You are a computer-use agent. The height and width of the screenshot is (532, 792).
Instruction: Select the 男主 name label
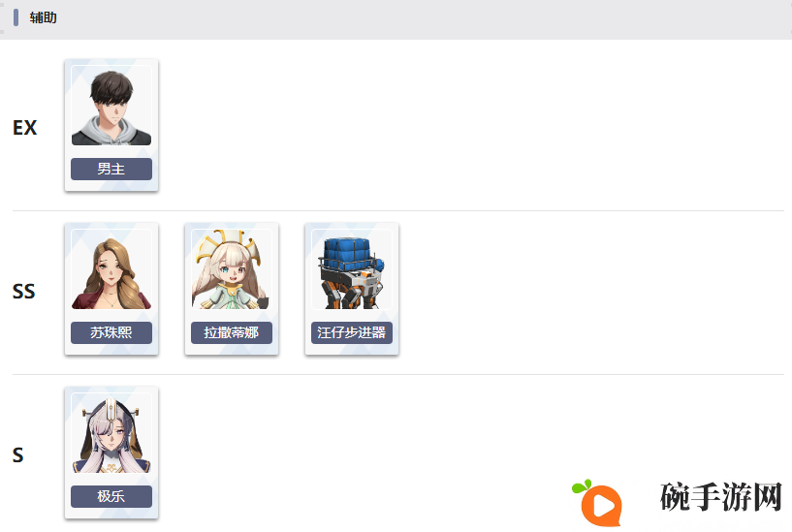point(111,169)
